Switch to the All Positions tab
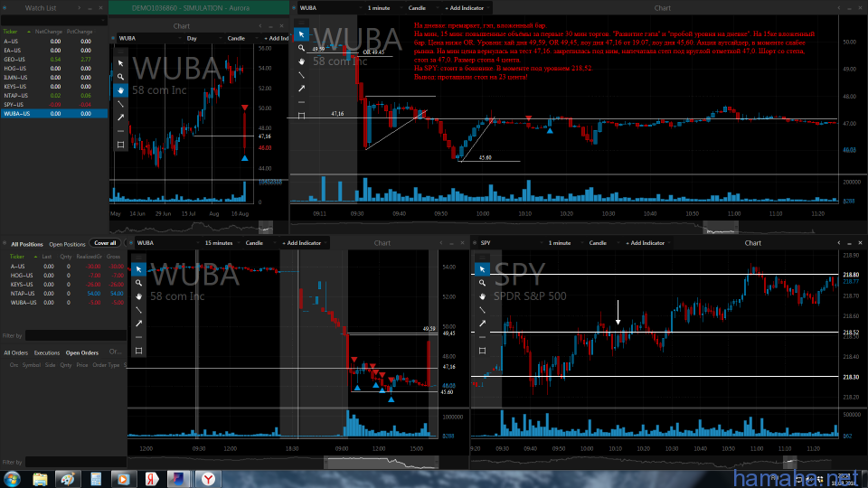The width and height of the screenshot is (868, 488). [x=26, y=245]
